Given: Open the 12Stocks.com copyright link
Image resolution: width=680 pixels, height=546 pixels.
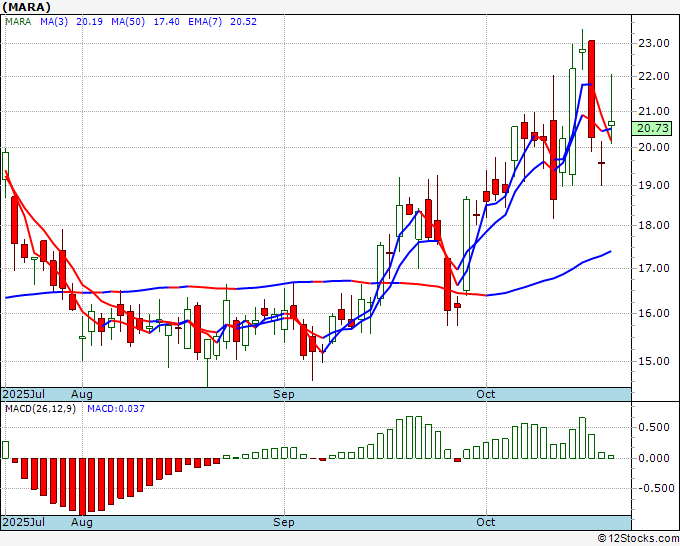Looking at the screenshot, I should click(638, 538).
